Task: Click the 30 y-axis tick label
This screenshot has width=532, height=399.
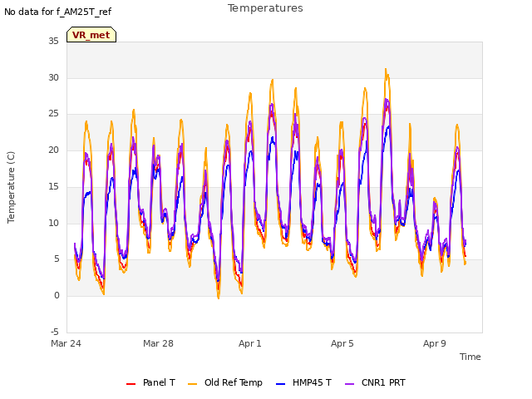Action: coord(53,77)
